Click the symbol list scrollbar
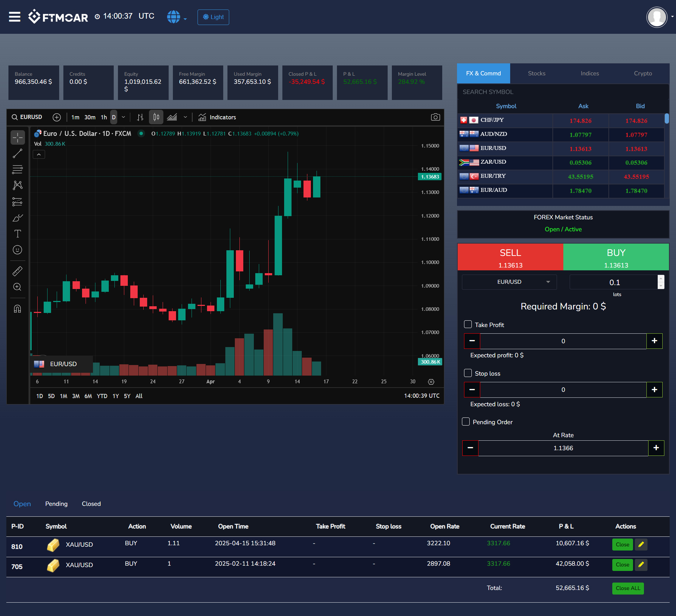Screen dimensions: 676x616 pos(666,119)
